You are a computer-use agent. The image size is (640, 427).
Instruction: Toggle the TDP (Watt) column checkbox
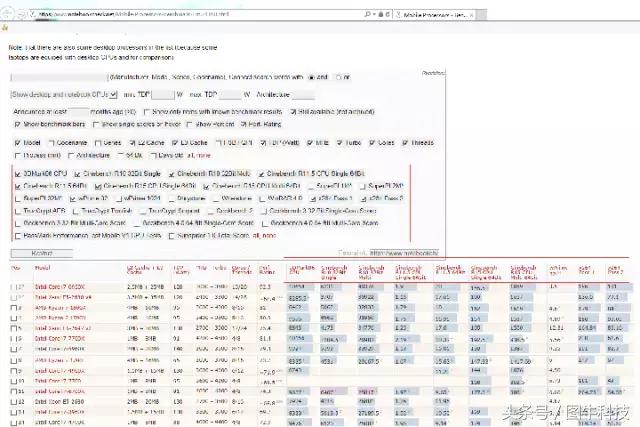pyautogui.click(x=263, y=143)
